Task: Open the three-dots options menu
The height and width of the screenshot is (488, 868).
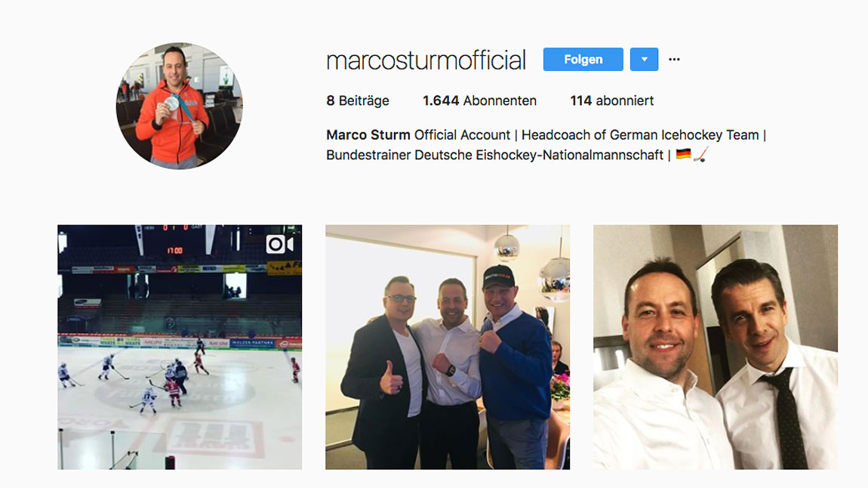Action: 674,59
